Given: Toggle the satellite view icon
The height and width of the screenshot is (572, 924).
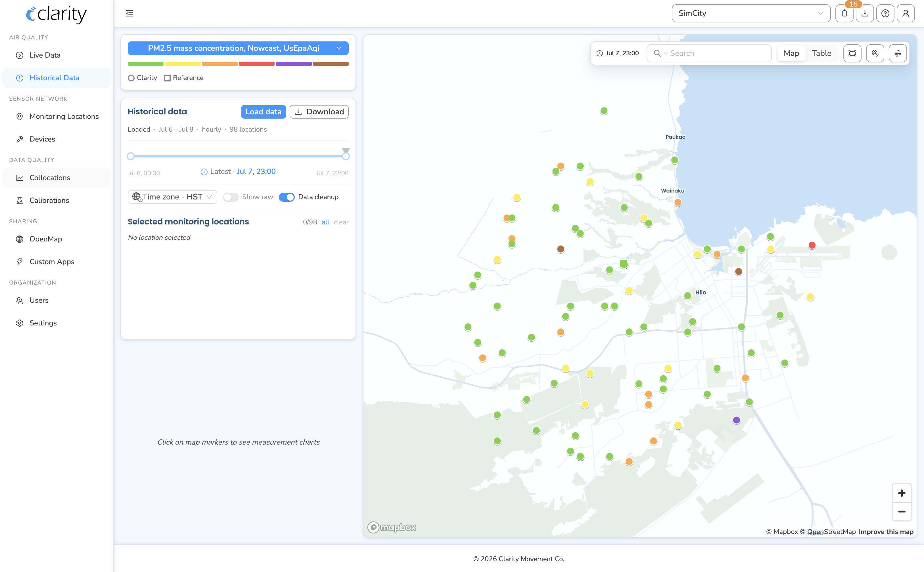Looking at the screenshot, I should click(875, 53).
